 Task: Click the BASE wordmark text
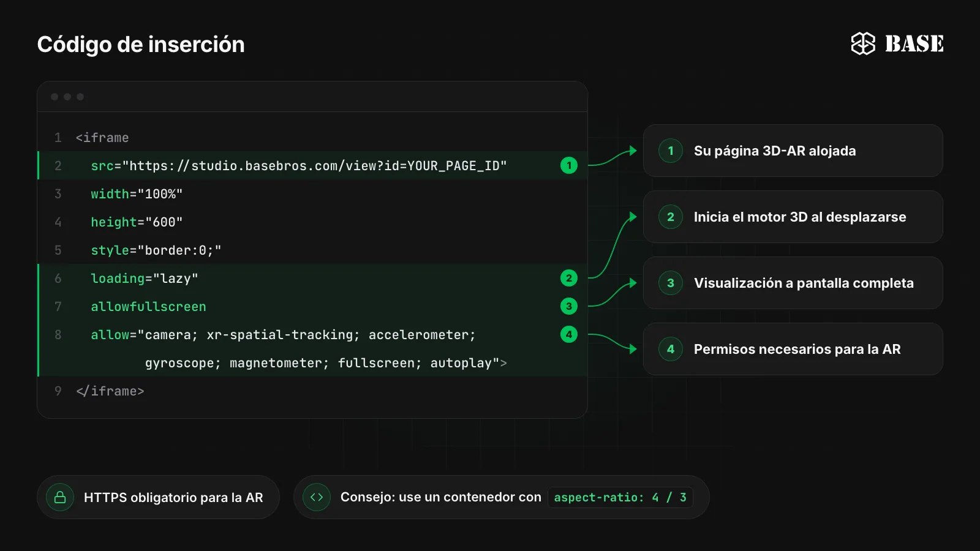(914, 43)
